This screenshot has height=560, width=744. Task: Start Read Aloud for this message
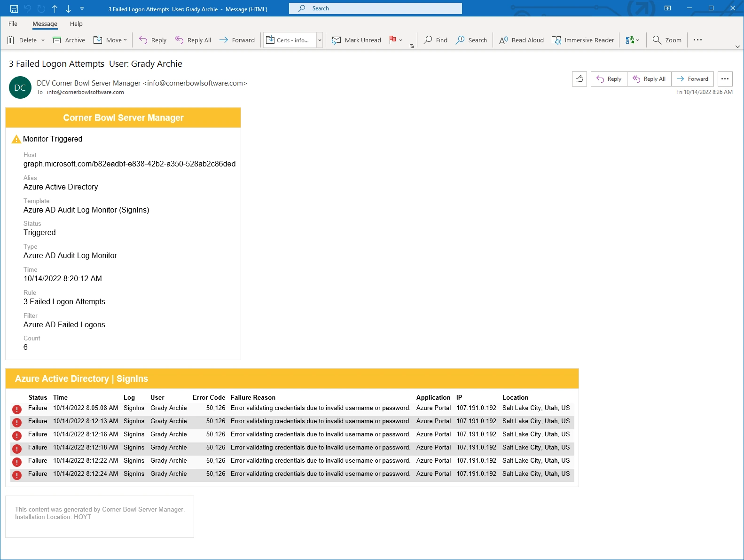(x=521, y=40)
